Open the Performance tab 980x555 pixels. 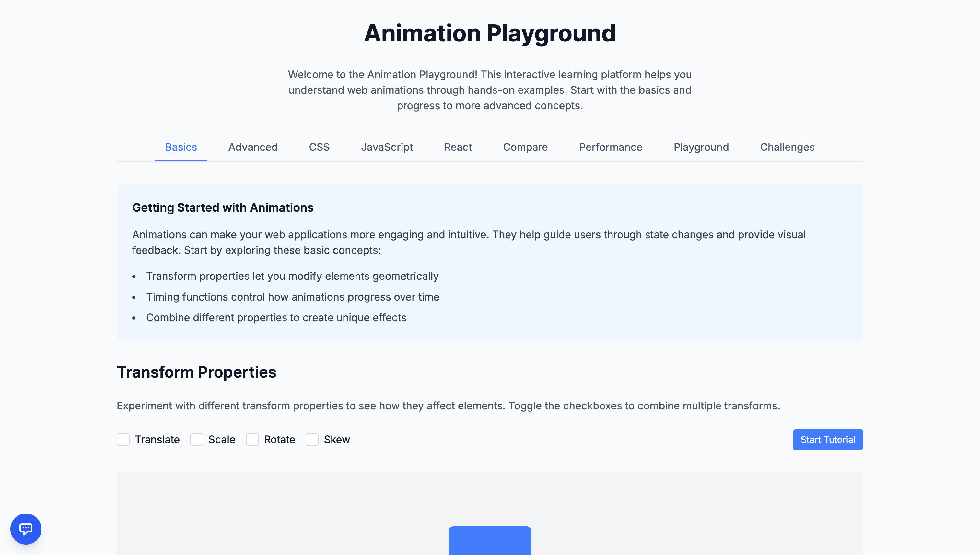(611, 147)
